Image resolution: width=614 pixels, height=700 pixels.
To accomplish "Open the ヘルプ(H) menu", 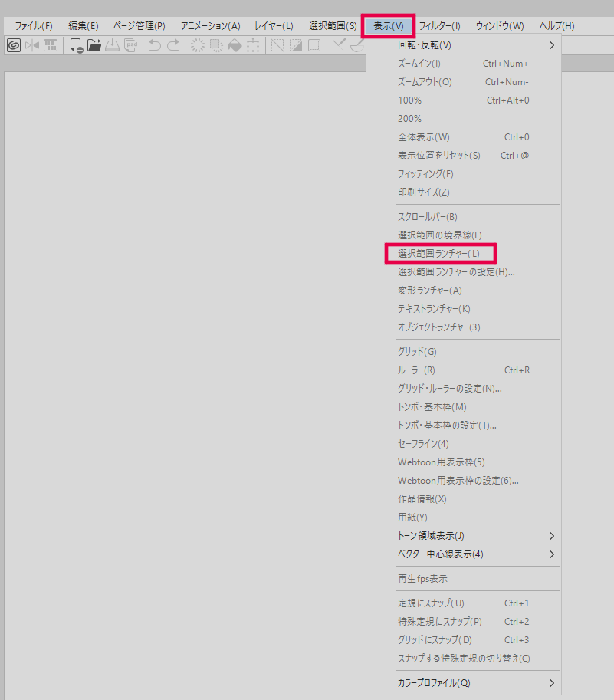I will click(557, 26).
